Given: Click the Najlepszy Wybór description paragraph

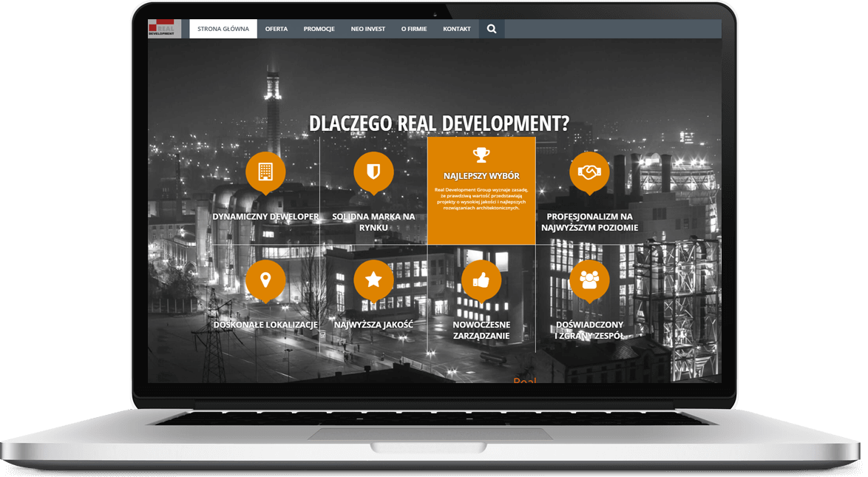Looking at the screenshot, I should tap(481, 199).
